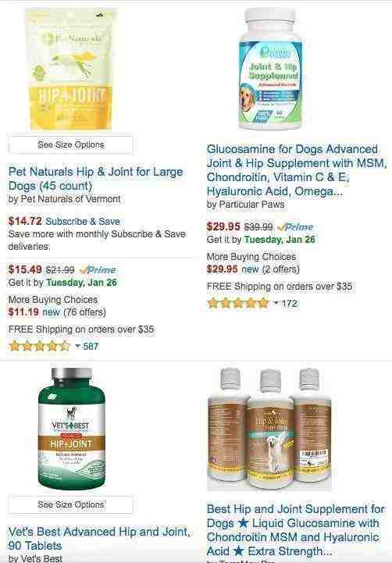Click the Prime badge next to $29.95
The width and height of the screenshot is (392, 563).
pos(295,227)
